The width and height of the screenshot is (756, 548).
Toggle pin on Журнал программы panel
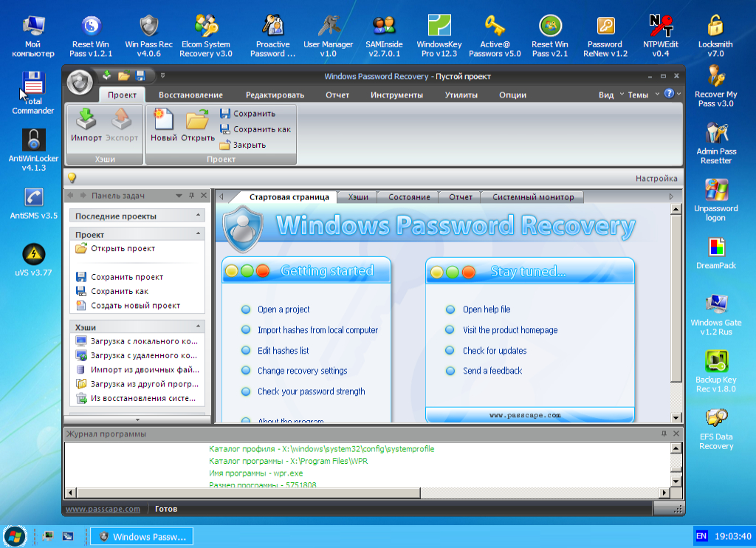coord(664,434)
